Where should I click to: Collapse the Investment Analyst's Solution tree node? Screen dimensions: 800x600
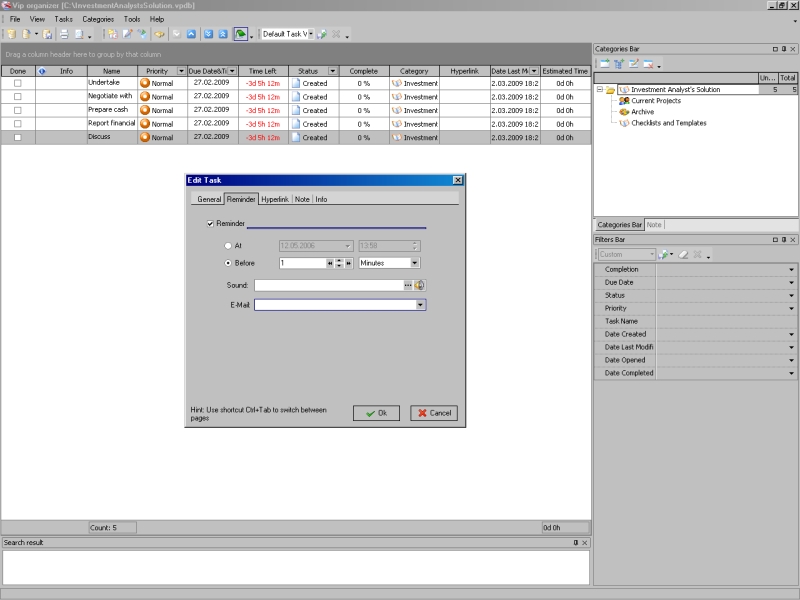[599, 90]
